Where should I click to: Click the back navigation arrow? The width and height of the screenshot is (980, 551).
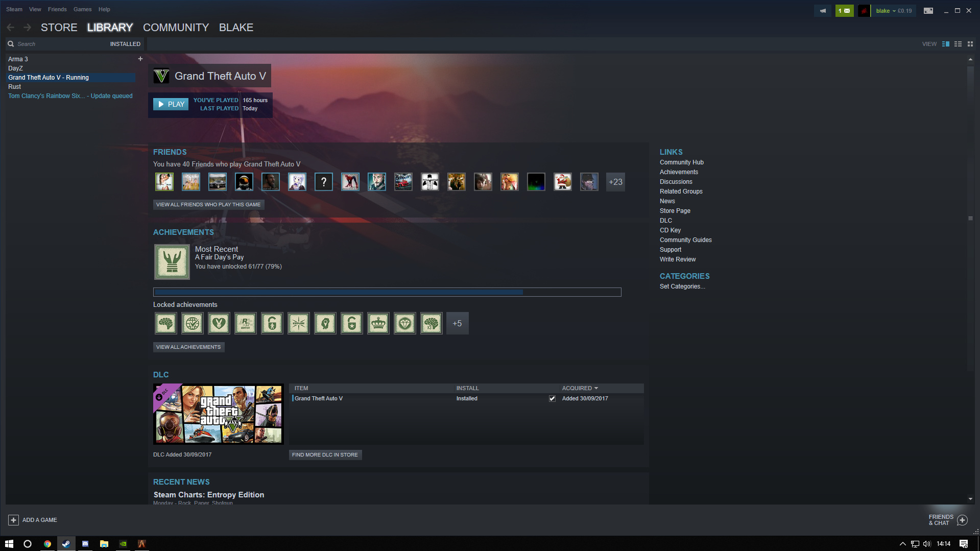pyautogui.click(x=10, y=28)
